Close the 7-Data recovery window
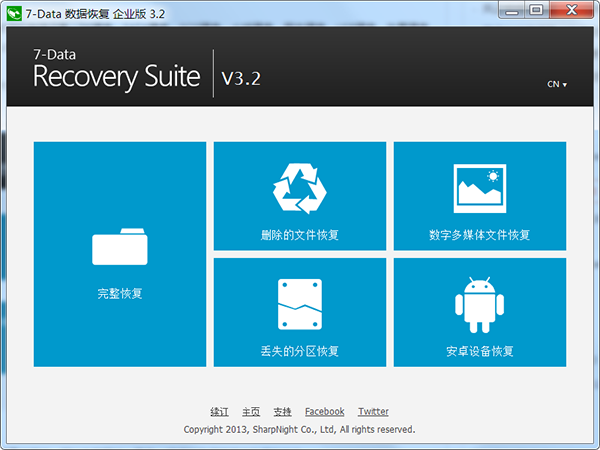The image size is (600, 450). pos(571,10)
